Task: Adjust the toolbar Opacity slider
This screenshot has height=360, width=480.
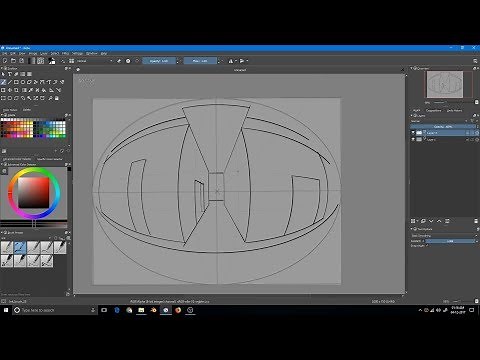Action: [x=159, y=61]
